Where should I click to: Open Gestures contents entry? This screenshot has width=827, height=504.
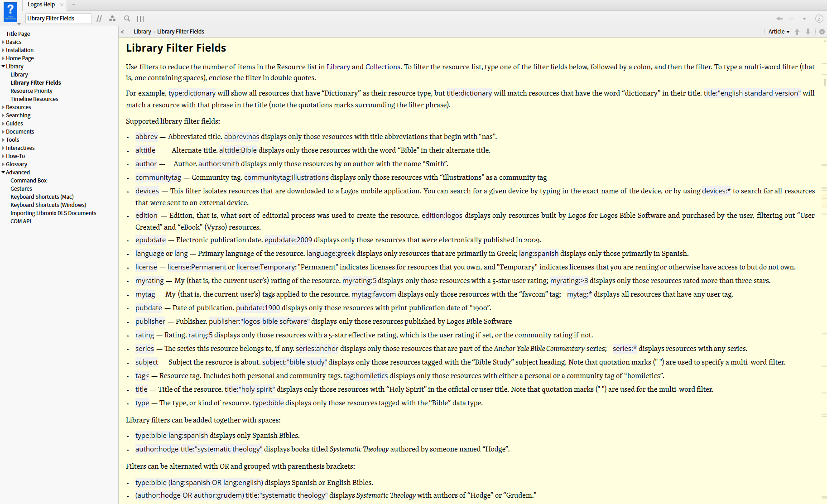click(x=21, y=189)
